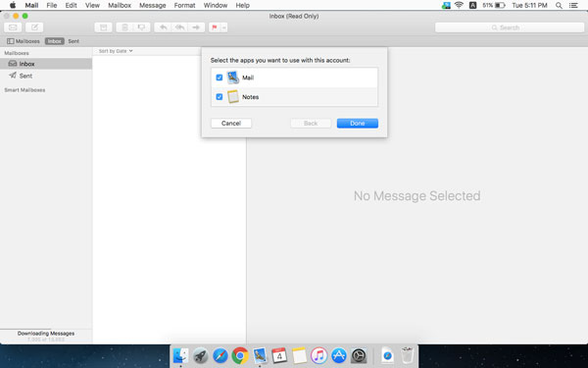This screenshot has height=368, width=588.
Task: Click the red Flag toolbar icon
Action: (215, 27)
